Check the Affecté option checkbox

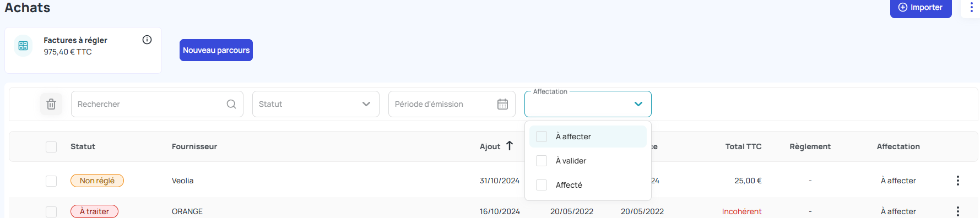[542, 185]
